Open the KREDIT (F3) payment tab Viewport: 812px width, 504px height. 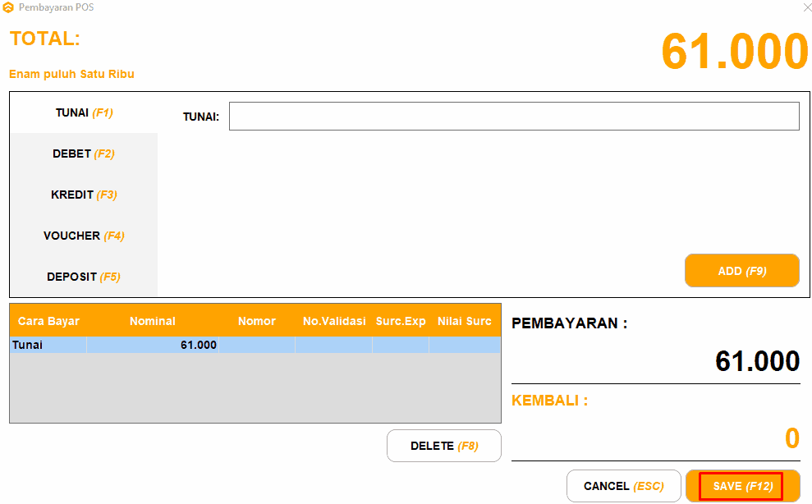84,195
